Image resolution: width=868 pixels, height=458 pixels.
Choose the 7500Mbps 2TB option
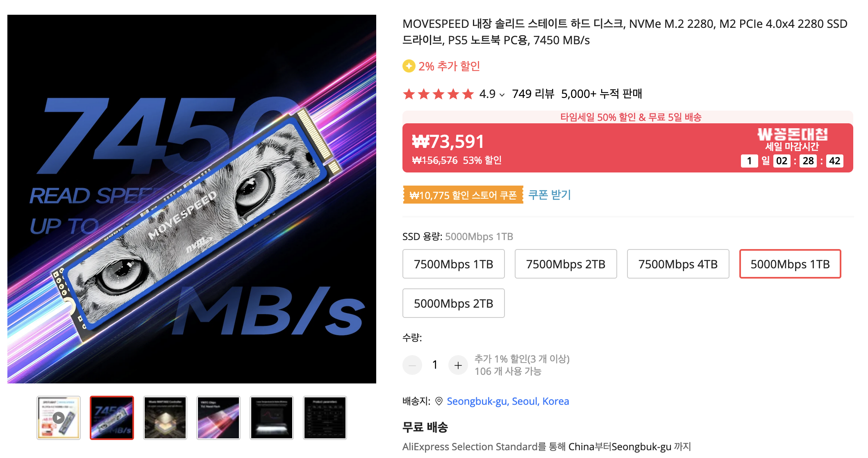pyautogui.click(x=566, y=264)
